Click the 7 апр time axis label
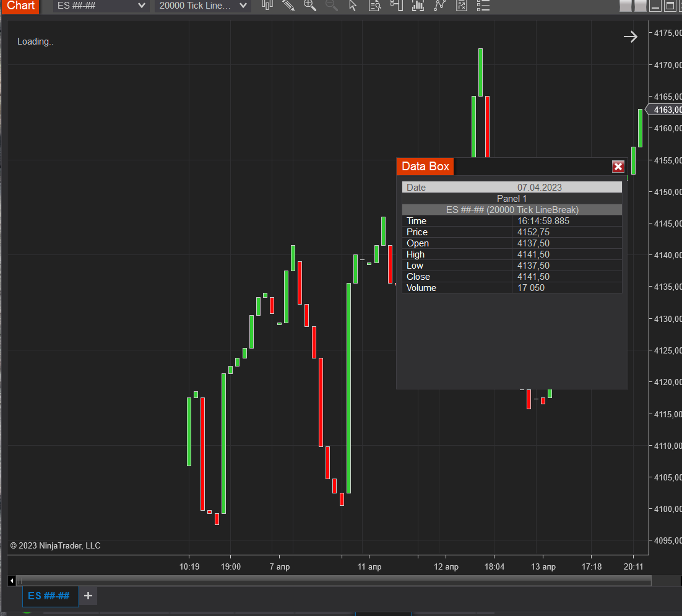 coord(280,567)
